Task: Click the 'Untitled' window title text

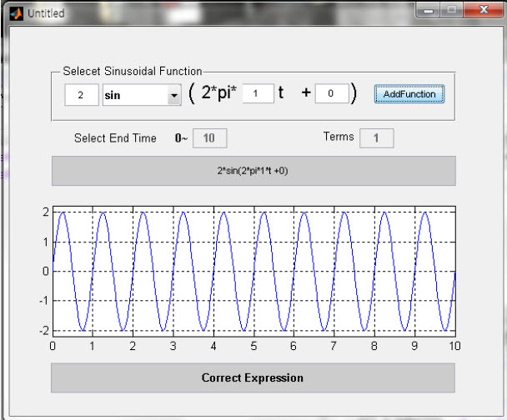Action: coord(46,13)
